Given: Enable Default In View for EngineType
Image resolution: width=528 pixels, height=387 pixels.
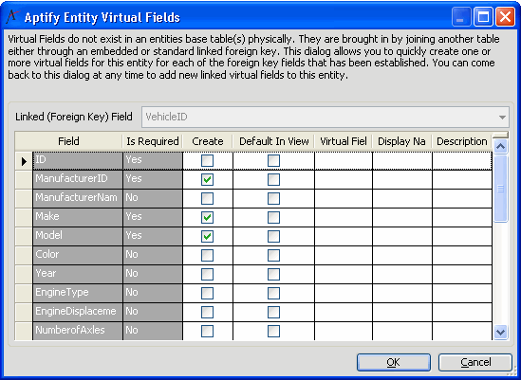Looking at the screenshot, I should pos(274,293).
